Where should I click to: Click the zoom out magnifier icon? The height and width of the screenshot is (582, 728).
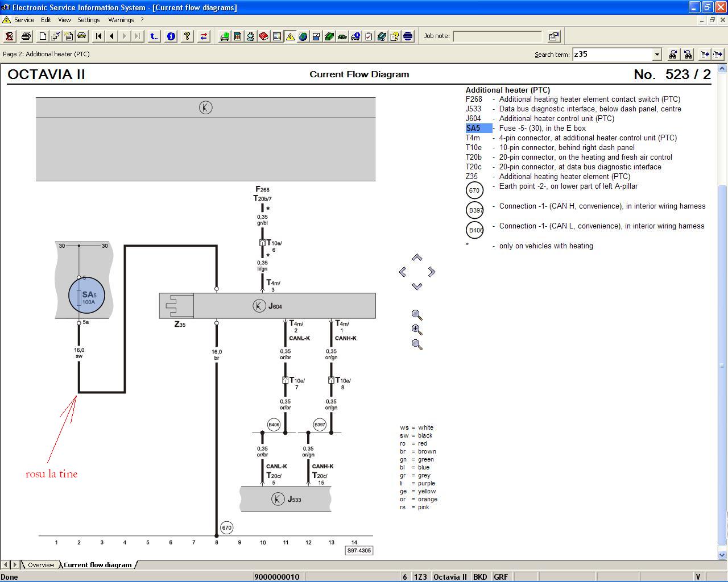[x=417, y=344]
